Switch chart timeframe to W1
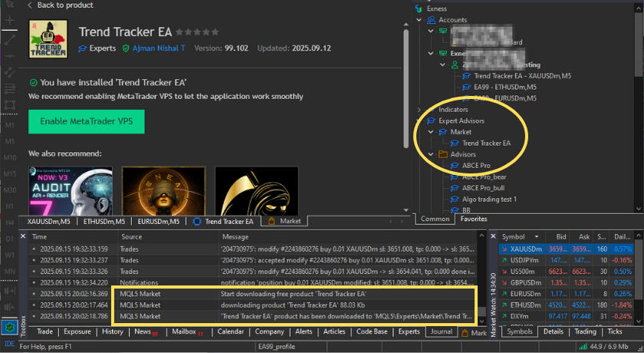 (x=10, y=256)
